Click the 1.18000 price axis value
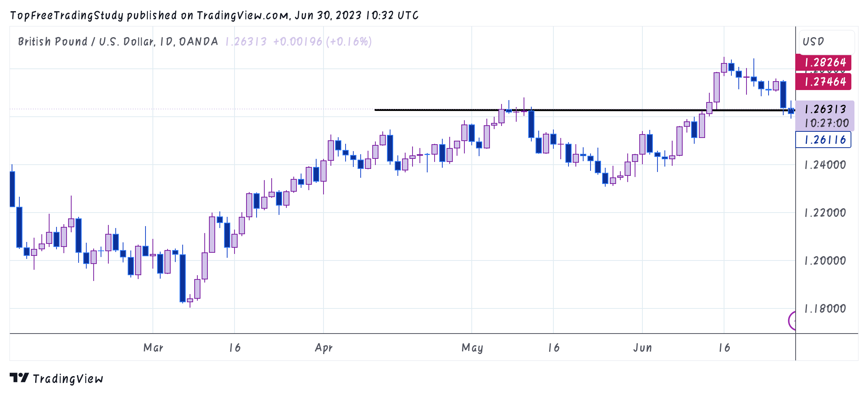Screen dimensions: 868x395 825,309
